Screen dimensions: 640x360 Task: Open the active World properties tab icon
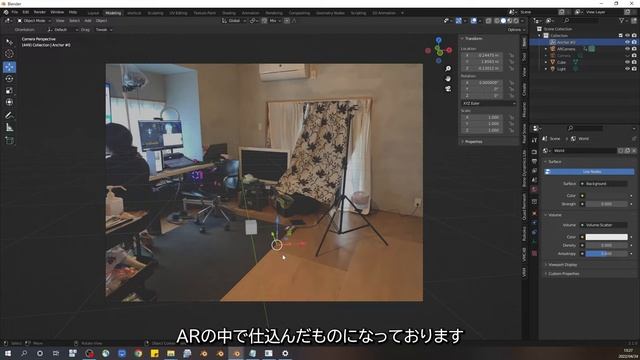(534, 189)
